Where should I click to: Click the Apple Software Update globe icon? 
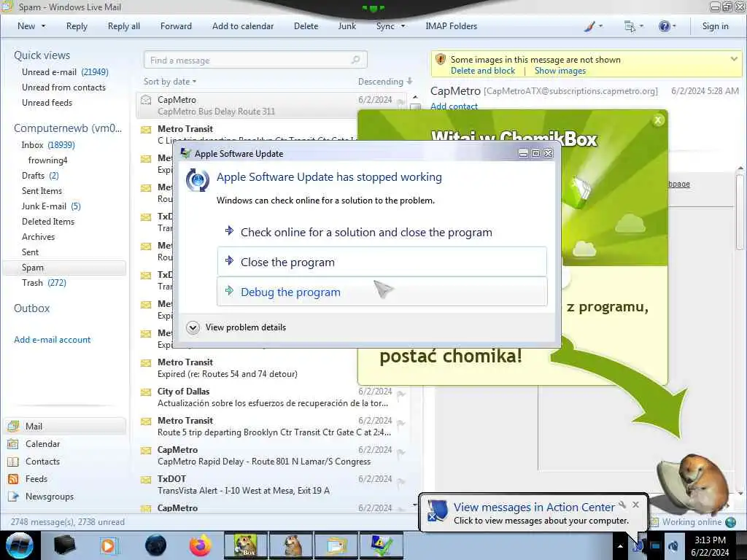pyautogui.click(x=197, y=181)
